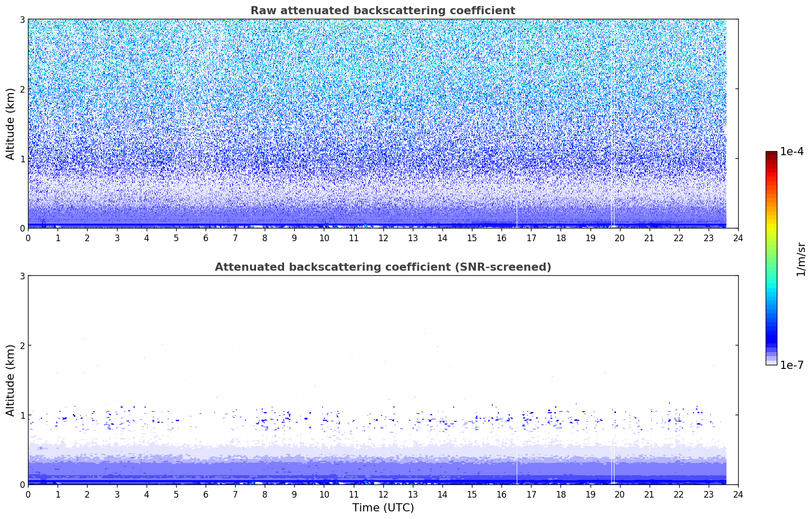Select the '1/m/sr' colorbar unit label
Viewport: 812px width, 519px height.
801,258
